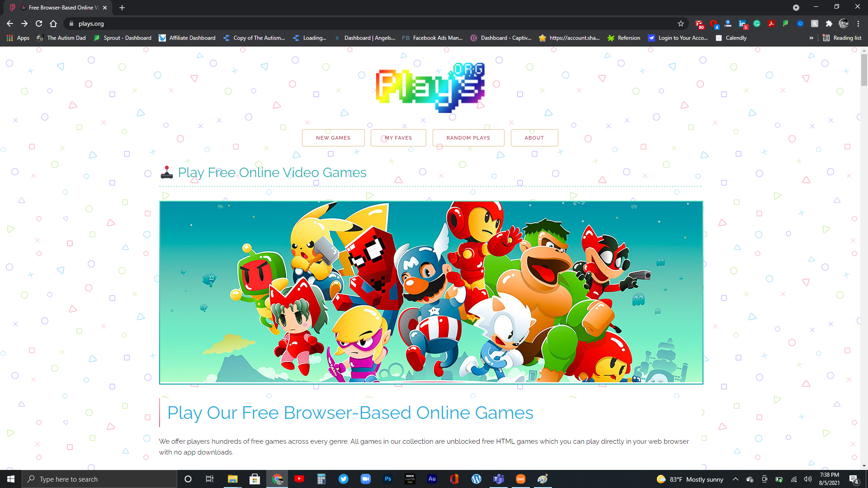Click the Chrome profile avatar
Screen dimensions: 868x488
coord(844,23)
